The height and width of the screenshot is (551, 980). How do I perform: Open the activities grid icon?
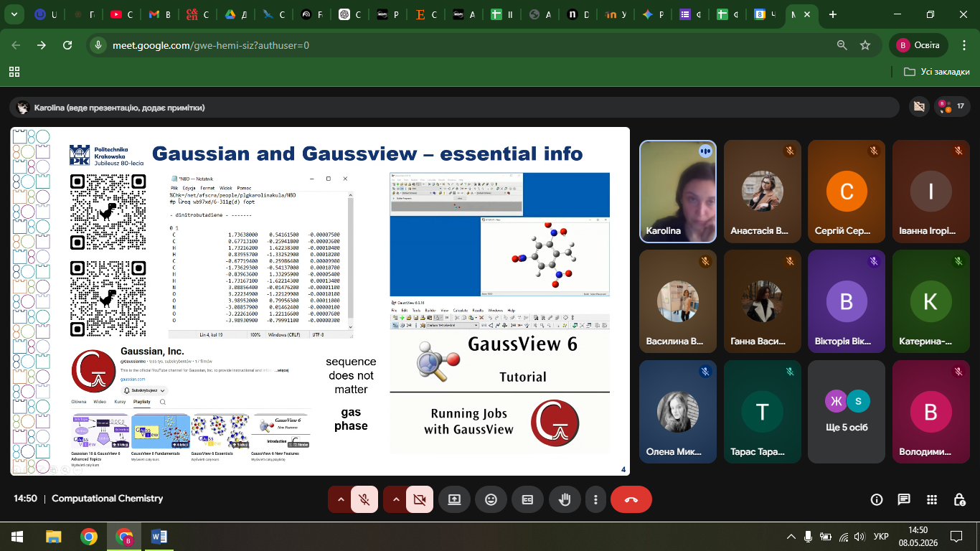(x=932, y=499)
